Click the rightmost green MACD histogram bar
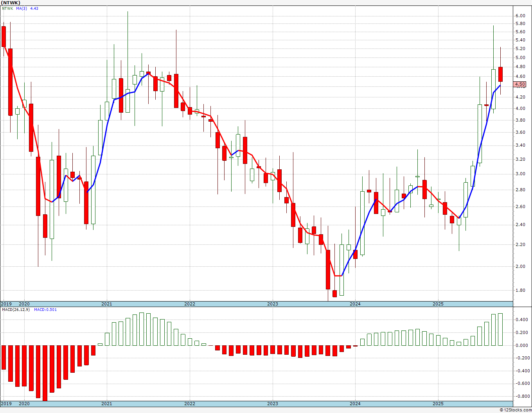The height and width of the screenshot is (413, 532). tap(500, 329)
